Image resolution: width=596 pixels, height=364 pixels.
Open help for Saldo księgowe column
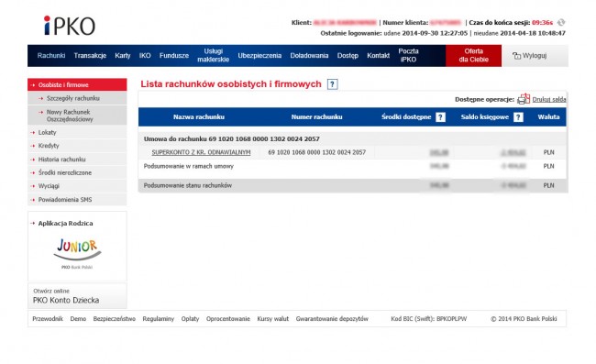[518, 117]
